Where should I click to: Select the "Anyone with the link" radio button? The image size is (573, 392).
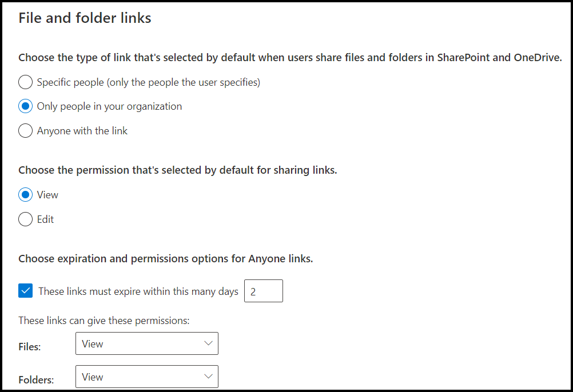25,131
